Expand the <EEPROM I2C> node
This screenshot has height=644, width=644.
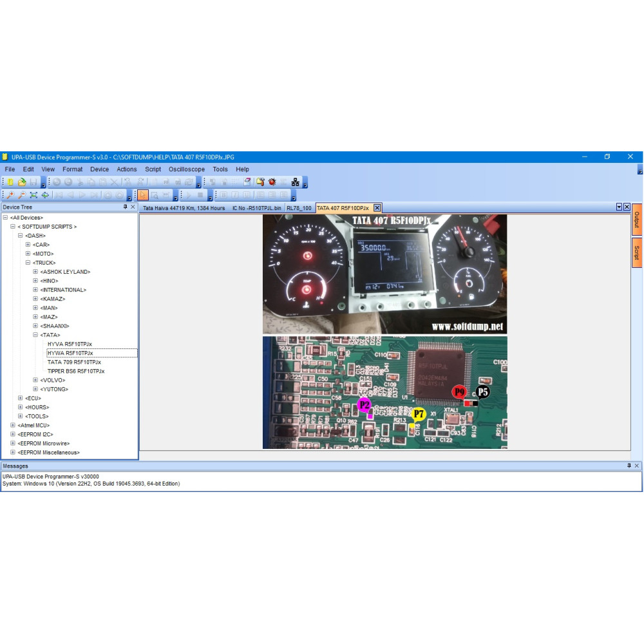pyautogui.click(x=13, y=434)
